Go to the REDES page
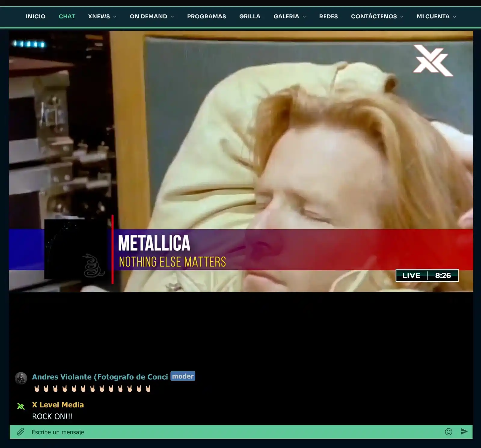The width and height of the screenshot is (481, 448). (328, 17)
